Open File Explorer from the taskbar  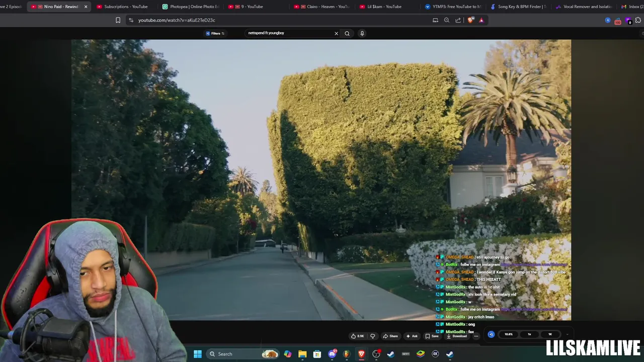[x=302, y=354]
